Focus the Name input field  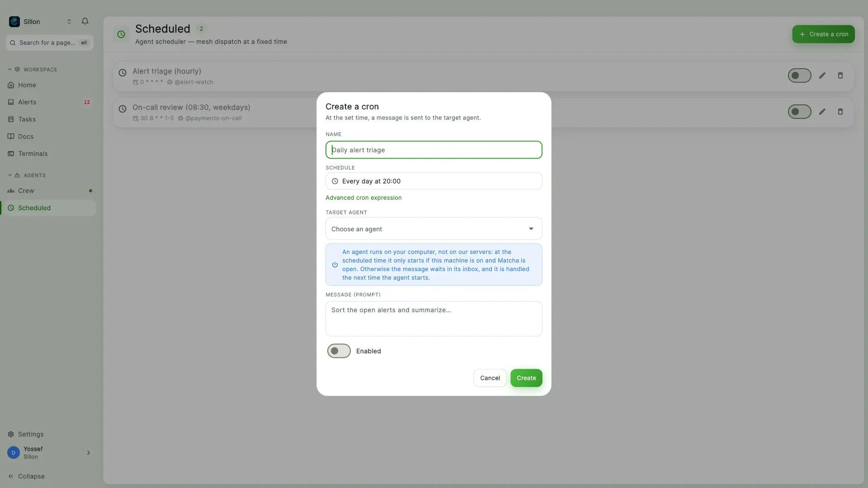pyautogui.click(x=434, y=150)
